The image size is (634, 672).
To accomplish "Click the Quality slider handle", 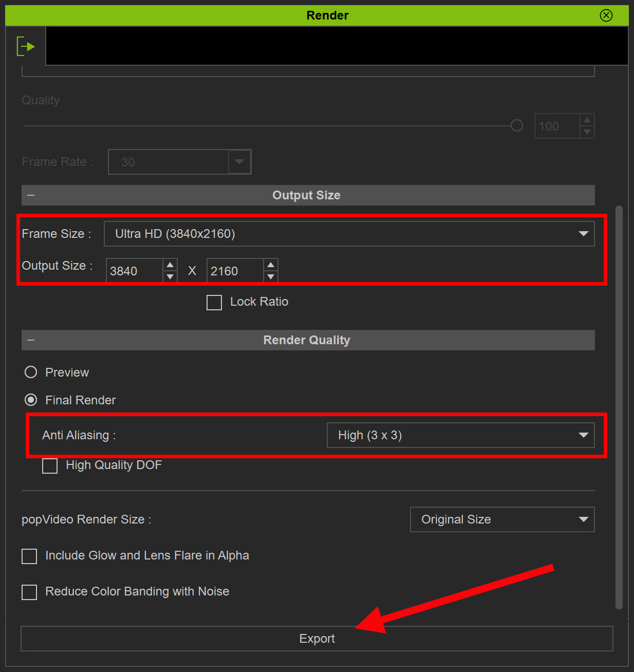I will [x=517, y=125].
